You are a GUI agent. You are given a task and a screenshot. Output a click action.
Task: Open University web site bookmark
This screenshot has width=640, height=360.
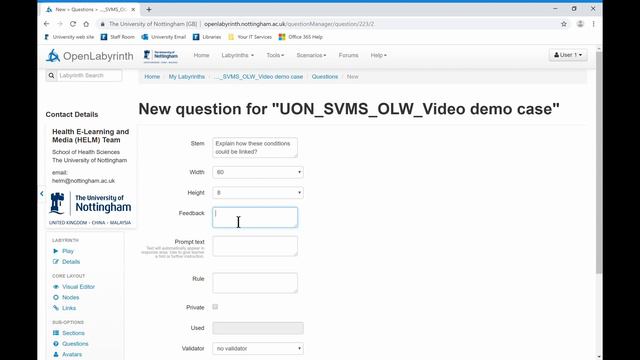[69, 37]
